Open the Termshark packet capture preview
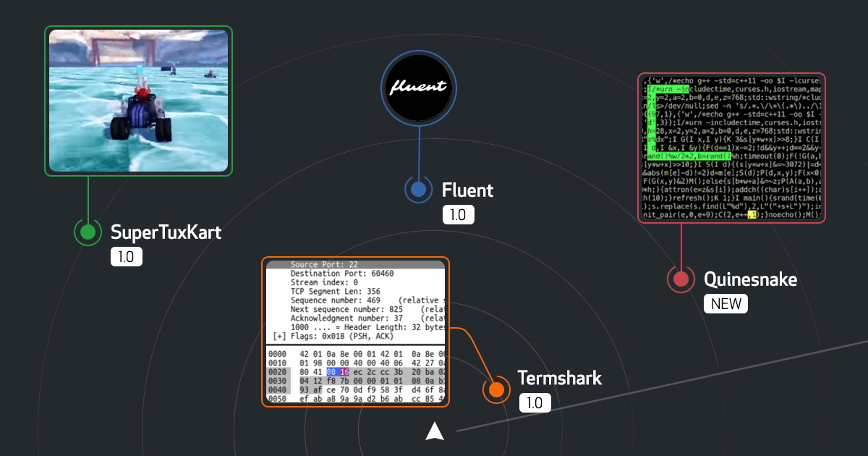 [354, 333]
